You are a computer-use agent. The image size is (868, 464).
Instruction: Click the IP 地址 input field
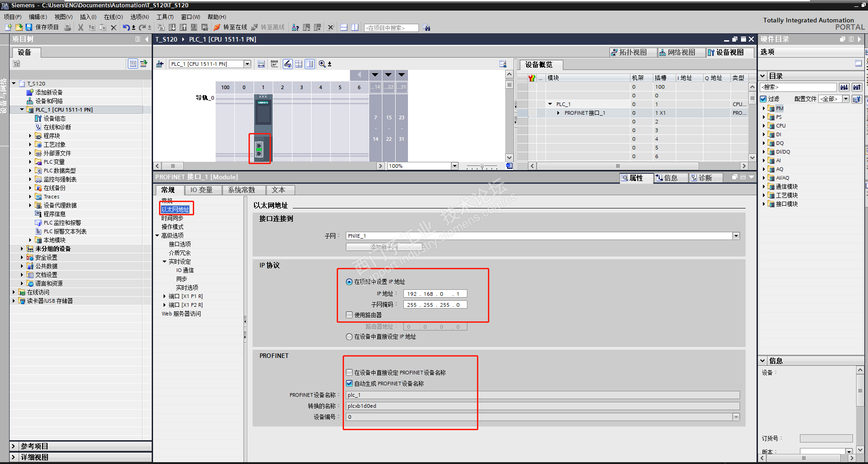[x=435, y=294]
